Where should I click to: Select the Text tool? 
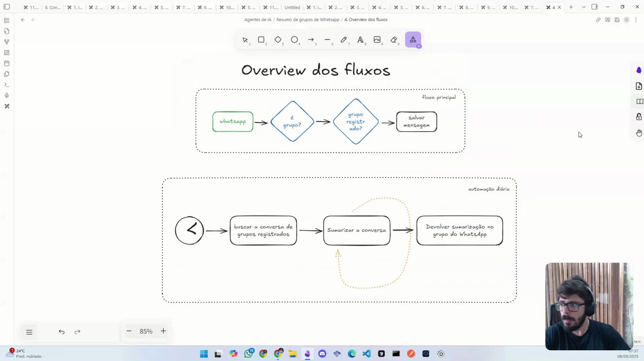coord(361,40)
